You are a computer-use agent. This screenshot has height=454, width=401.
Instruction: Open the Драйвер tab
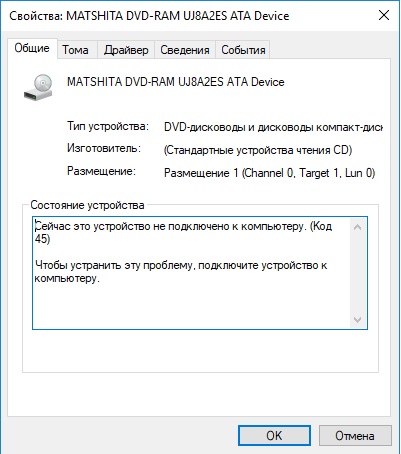click(x=126, y=50)
